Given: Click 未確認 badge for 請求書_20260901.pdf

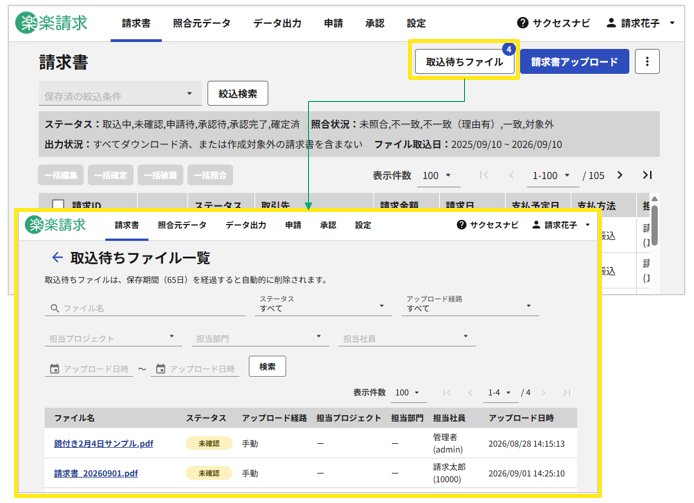Looking at the screenshot, I should click(x=209, y=473).
